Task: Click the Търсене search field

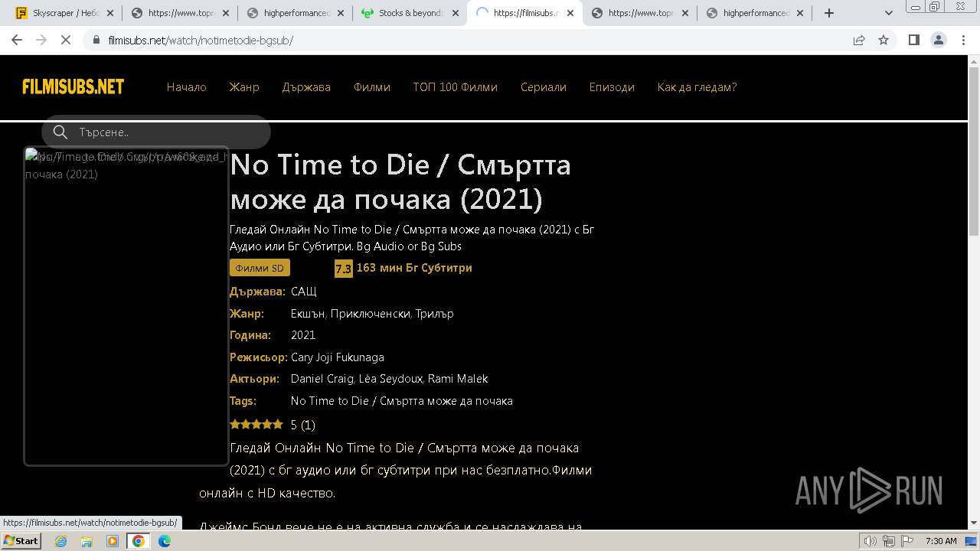Action: [156, 132]
